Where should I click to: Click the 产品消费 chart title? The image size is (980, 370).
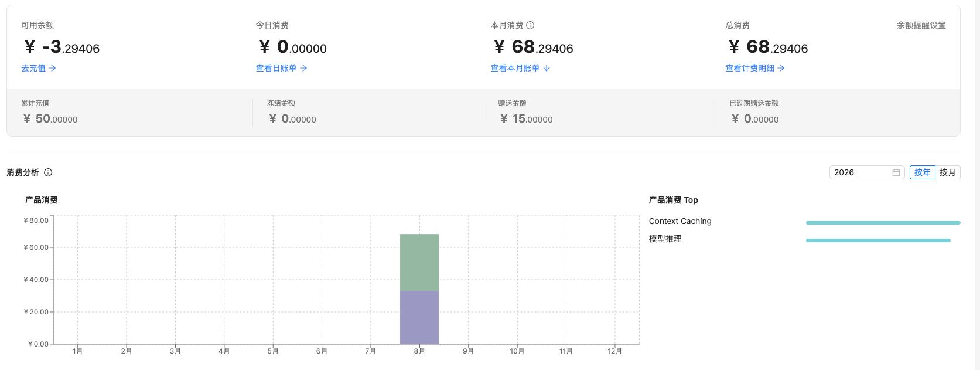42,200
